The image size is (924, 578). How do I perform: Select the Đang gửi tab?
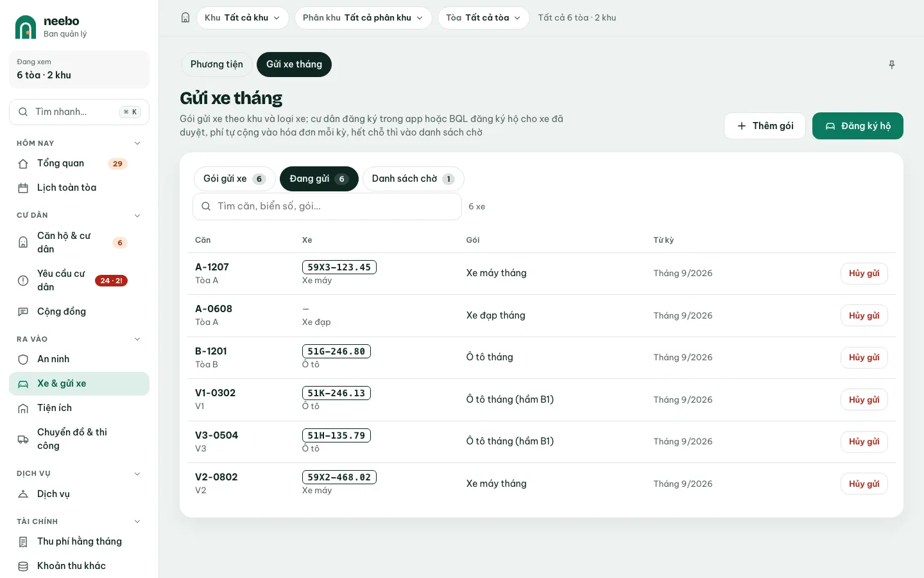tap(319, 179)
